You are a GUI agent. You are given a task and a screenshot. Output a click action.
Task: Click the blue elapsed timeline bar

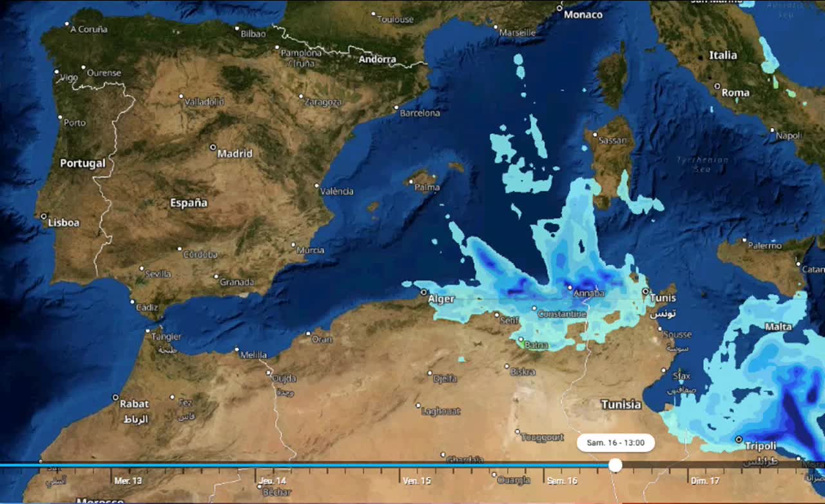pos(304,465)
